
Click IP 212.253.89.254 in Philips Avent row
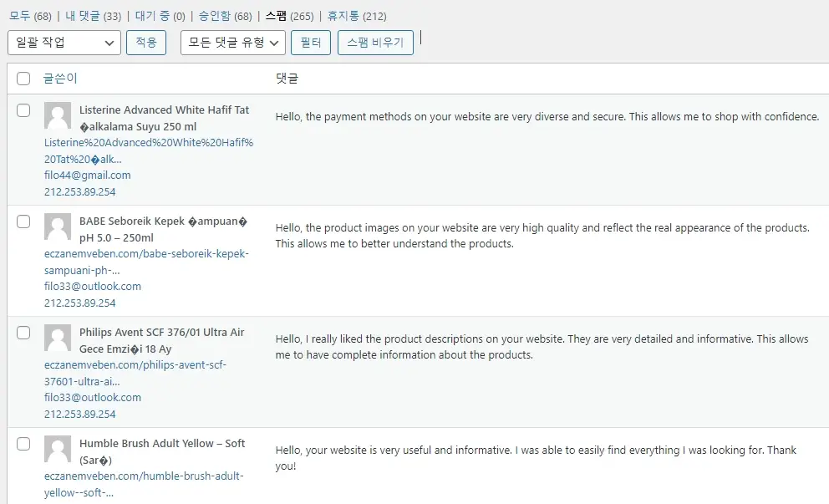coord(80,414)
